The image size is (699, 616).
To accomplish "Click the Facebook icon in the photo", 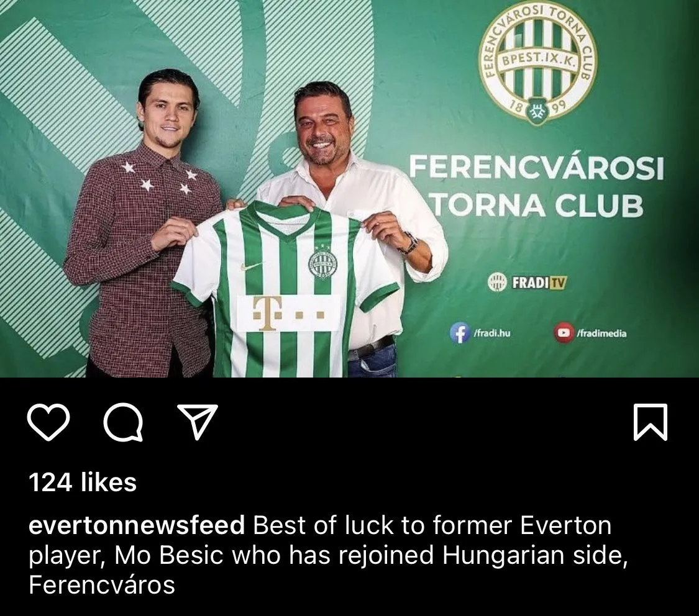I will 460,333.
